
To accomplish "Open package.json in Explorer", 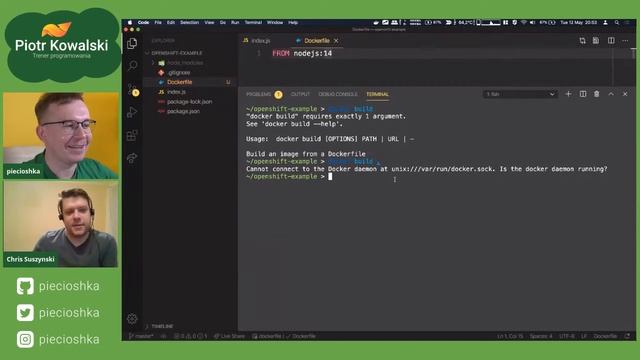I will [x=183, y=111].
